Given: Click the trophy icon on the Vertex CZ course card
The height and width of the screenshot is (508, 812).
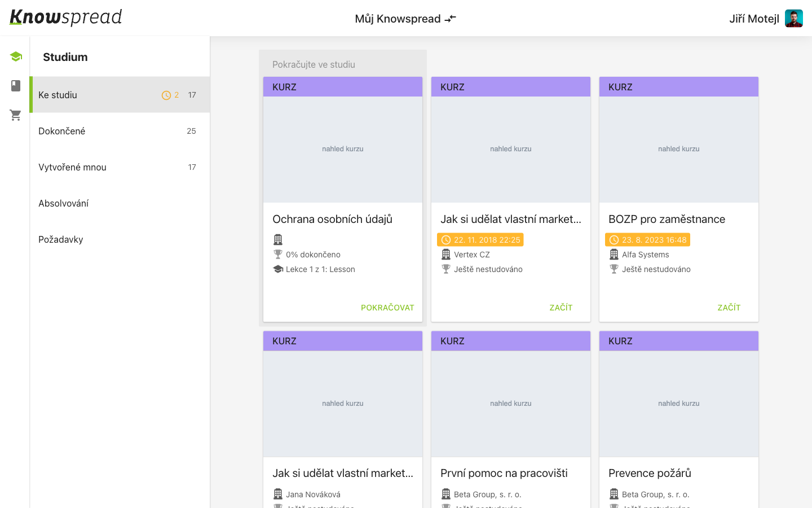Looking at the screenshot, I should coord(446,269).
